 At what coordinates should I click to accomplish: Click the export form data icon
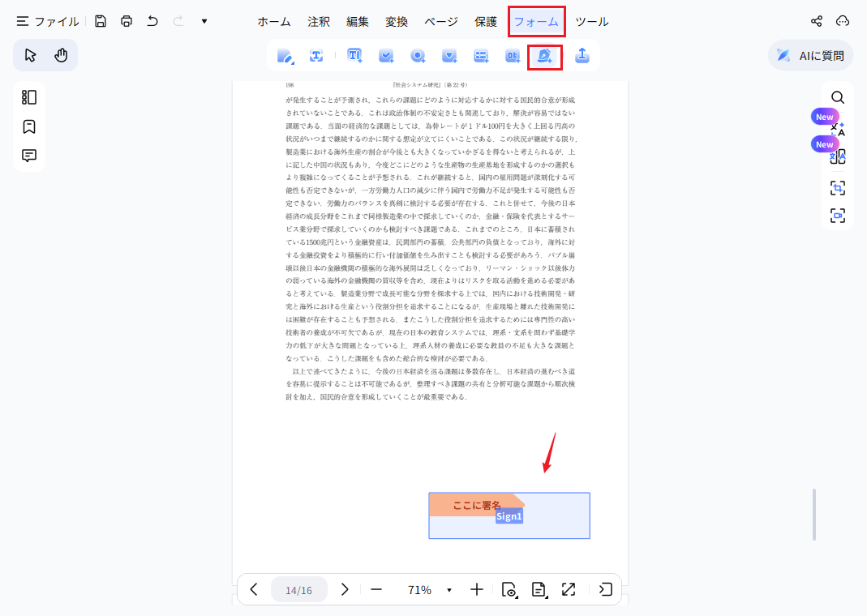pyautogui.click(x=582, y=55)
